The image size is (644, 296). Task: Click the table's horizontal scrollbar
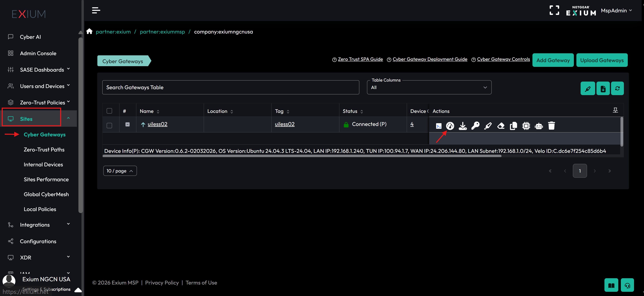(x=302, y=156)
